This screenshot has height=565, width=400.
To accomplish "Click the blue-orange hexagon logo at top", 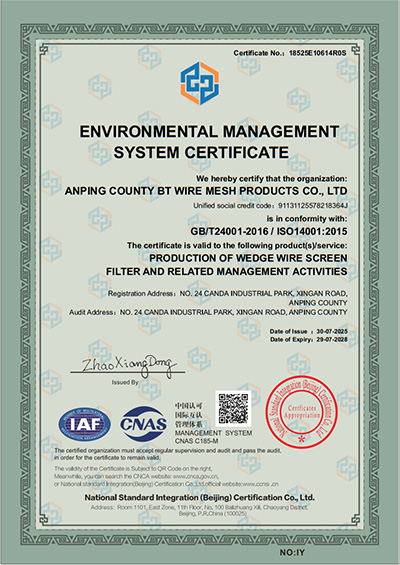I will point(200,83).
